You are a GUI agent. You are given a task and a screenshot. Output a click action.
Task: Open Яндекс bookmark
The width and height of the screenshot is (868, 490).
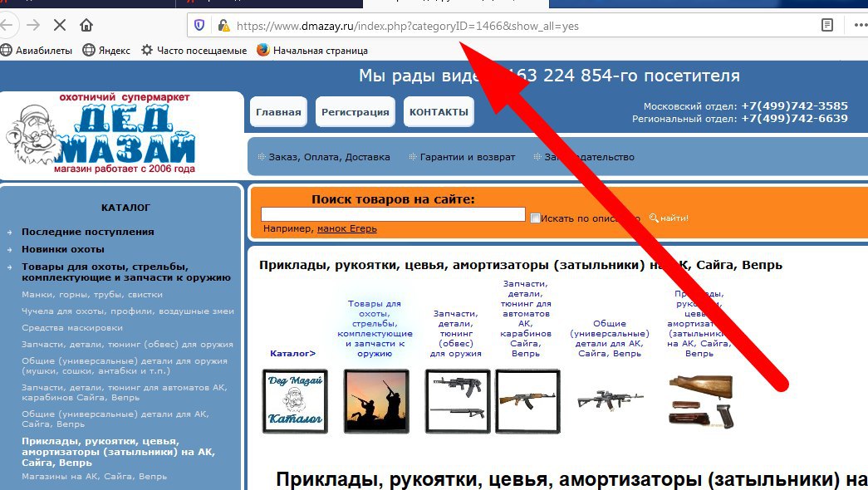[106, 51]
